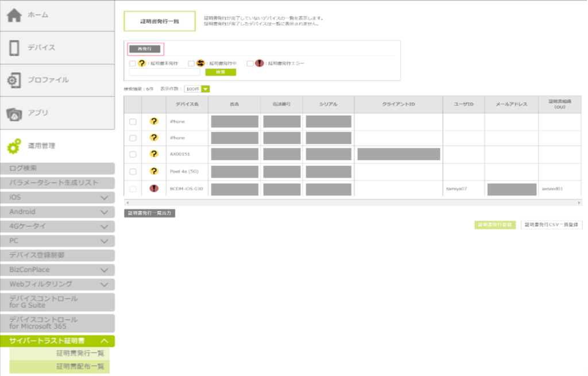Open 証明書配布一覧 in the sidebar
The width and height of the screenshot is (588, 376).
[x=80, y=366]
